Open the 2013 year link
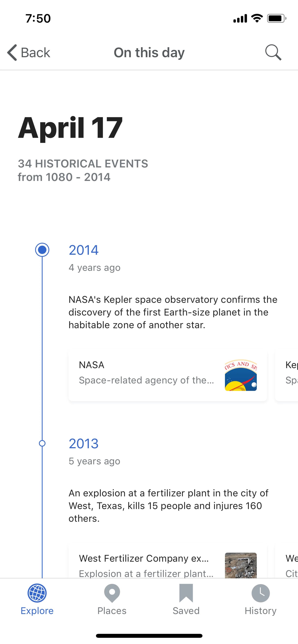 tap(84, 444)
